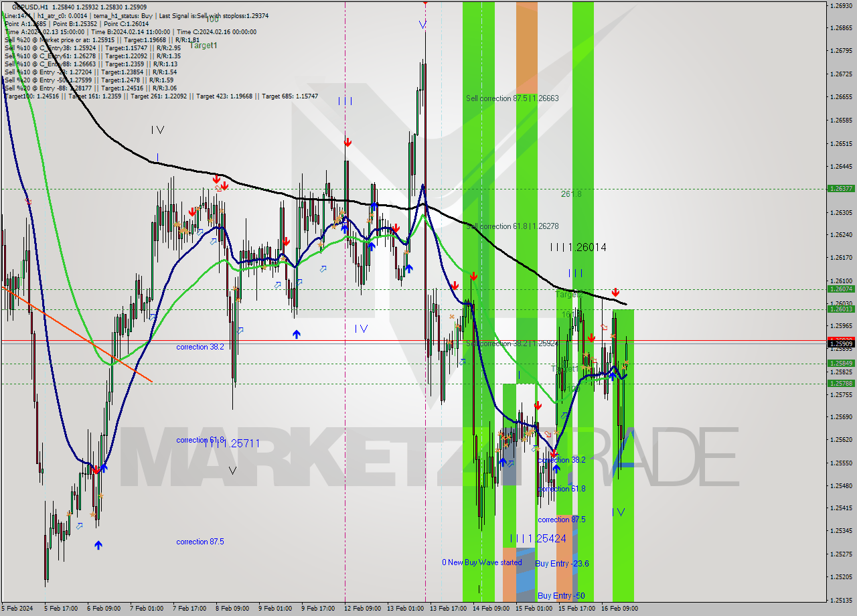This screenshot has width=857, height=616.
Task: Click 1.25480 on the price scale
Action: [x=841, y=486]
